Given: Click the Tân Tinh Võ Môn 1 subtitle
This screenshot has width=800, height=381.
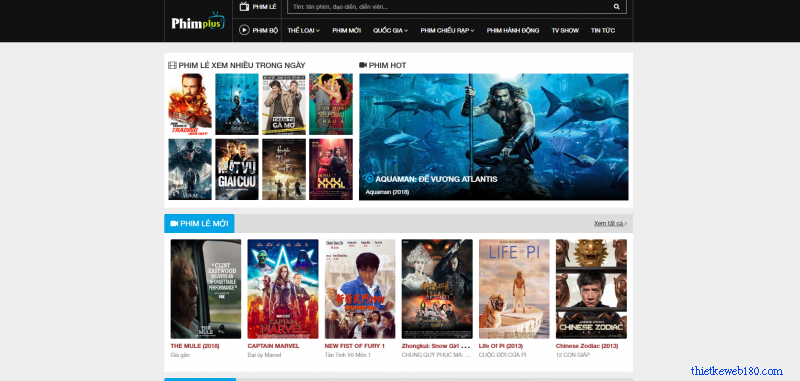Looking at the screenshot, I should [x=348, y=355].
